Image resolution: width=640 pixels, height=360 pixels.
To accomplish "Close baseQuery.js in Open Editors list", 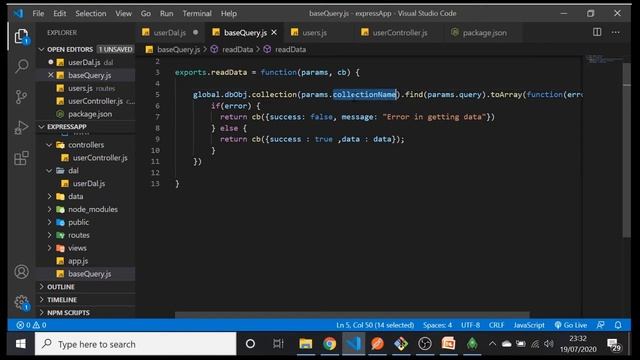I will (x=51, y=75).
